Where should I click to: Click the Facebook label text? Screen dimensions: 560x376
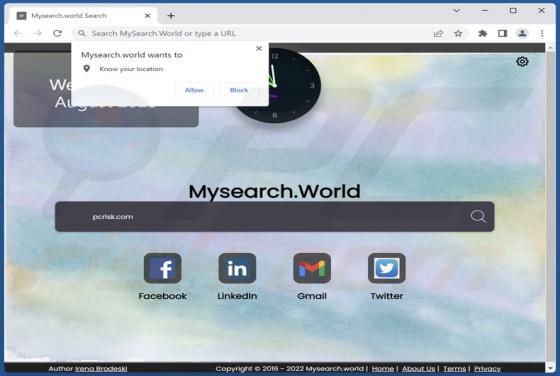(x=162, y=296)
